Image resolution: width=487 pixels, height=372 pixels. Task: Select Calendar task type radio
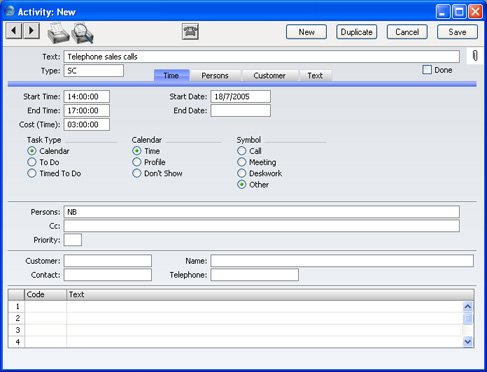[x=32, y=151]
